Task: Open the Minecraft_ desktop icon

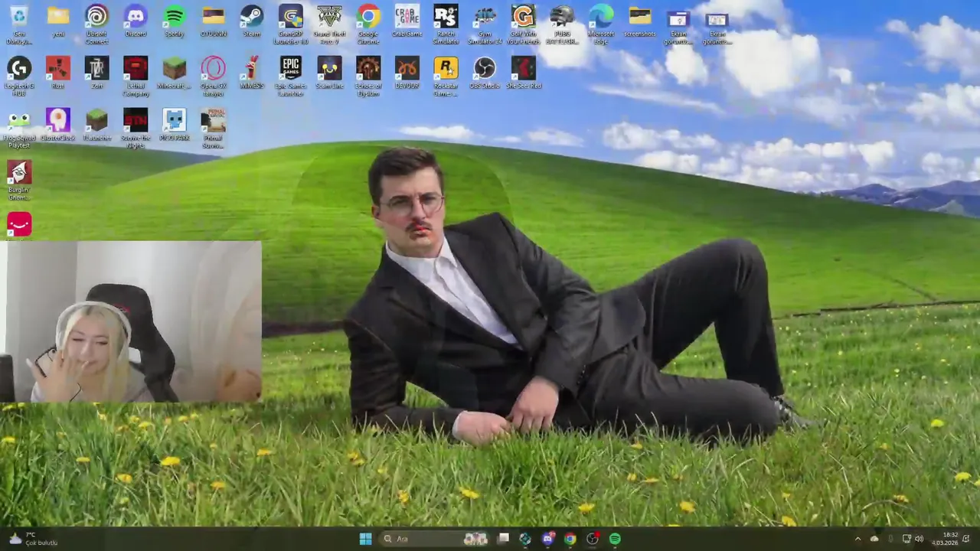Action: (x=175, y=73)
